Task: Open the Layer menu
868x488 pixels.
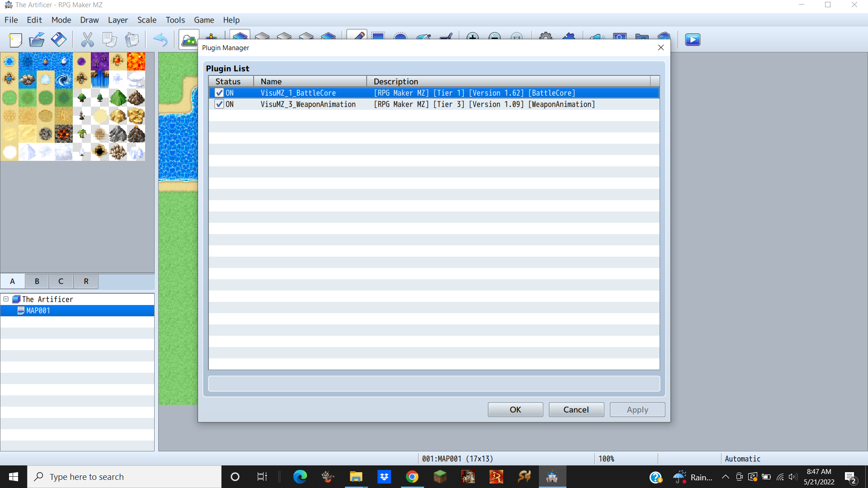Action: click(118, 20)
